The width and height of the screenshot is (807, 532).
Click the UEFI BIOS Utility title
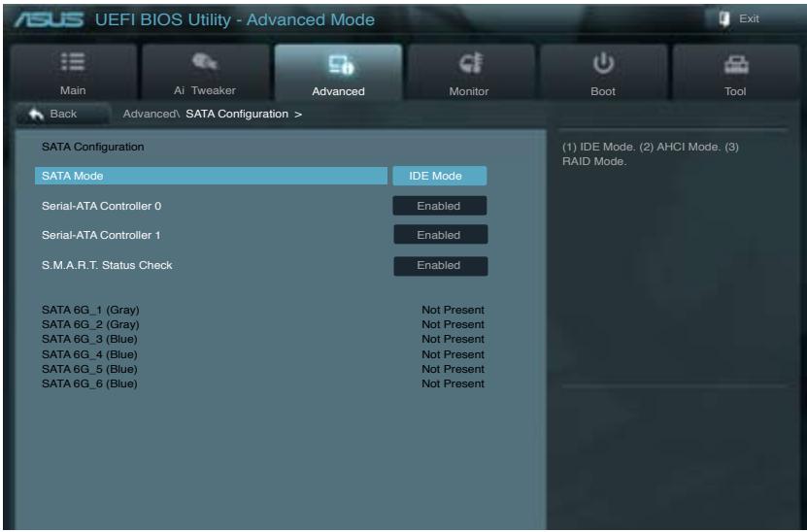[x=235, y=19]
